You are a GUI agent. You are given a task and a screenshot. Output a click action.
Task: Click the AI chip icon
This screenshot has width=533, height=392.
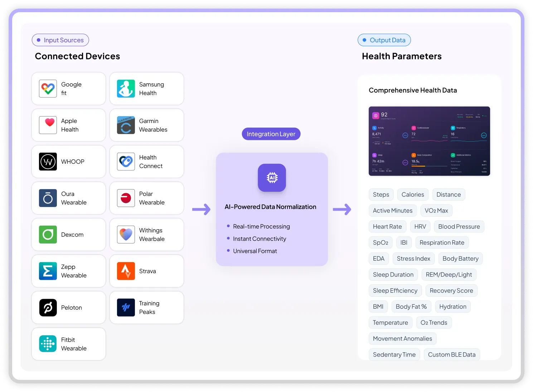(272, 178)
